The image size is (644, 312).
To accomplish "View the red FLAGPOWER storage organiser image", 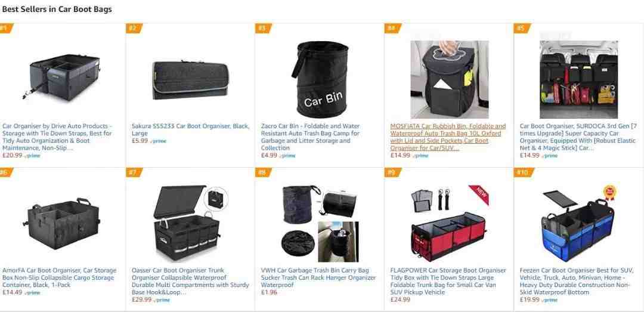I will coord(450,224).
